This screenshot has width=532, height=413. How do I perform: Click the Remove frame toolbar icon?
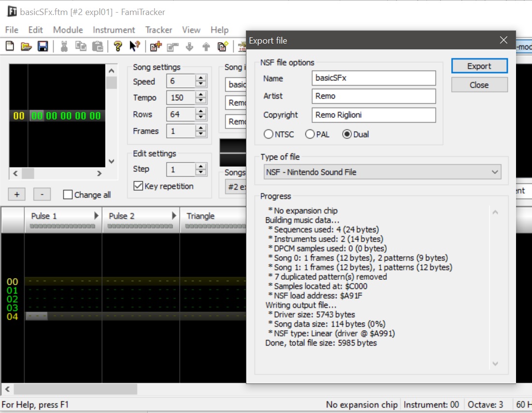[172, 46]
